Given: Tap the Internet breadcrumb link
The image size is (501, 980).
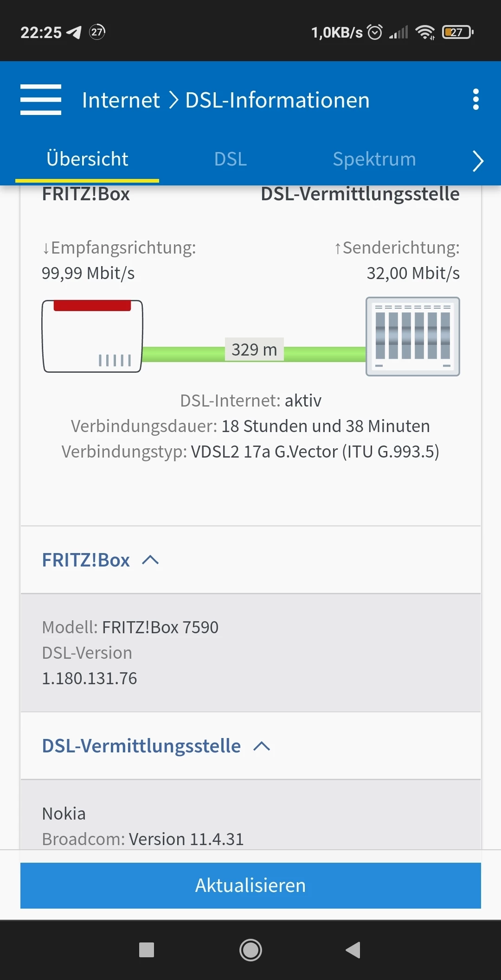Looking at the screenshot, I should tap(121, 100).
